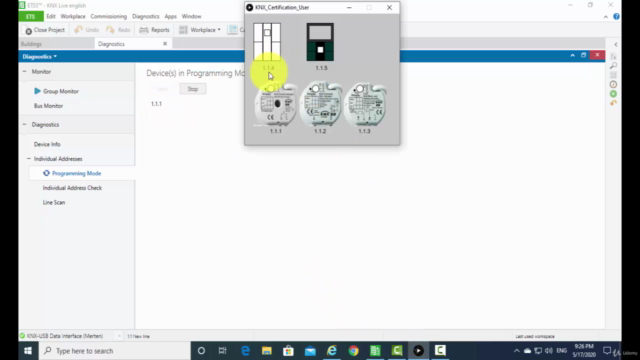640x360 pixels.
Task: Open the Mail app from the taskbar
Action: click(310, 351)
